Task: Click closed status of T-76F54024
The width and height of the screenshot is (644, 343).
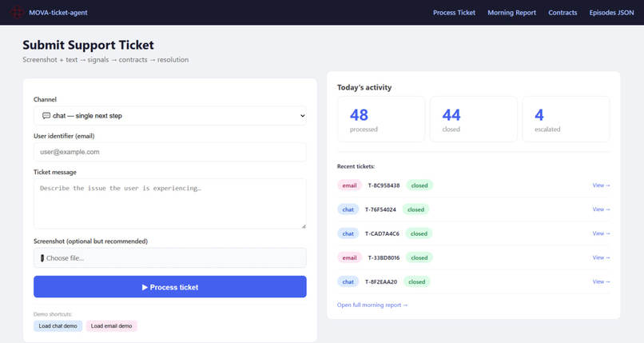Action: point(415,209)
